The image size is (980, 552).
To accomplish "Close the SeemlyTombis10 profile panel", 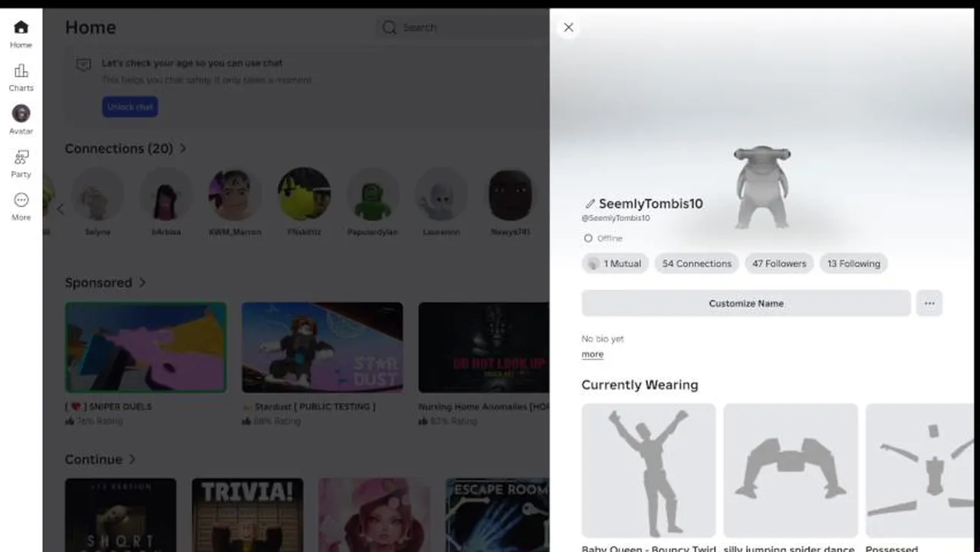I will [x=568, y=28].
